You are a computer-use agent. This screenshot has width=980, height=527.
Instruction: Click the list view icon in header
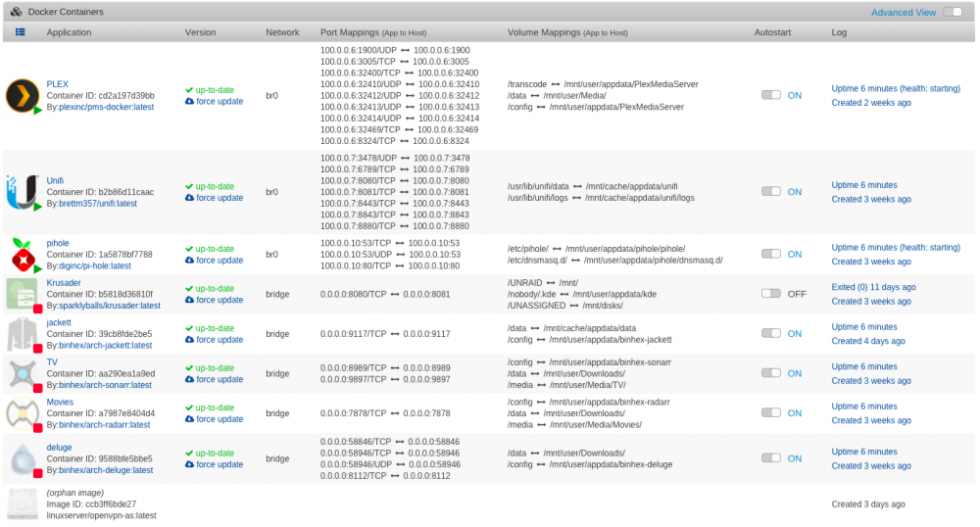(20, 32)
